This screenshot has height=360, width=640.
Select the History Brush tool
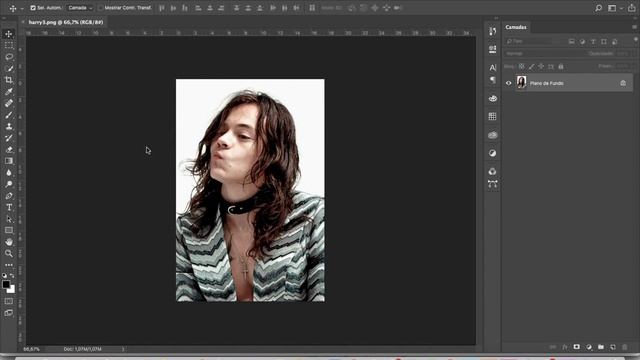pos(9,138)
